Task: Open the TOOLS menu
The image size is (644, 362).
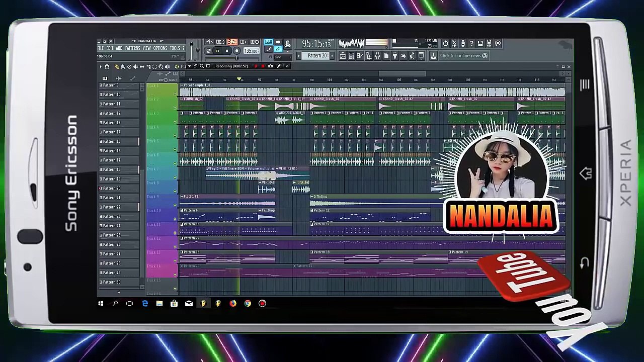Action: pos(175,48)
